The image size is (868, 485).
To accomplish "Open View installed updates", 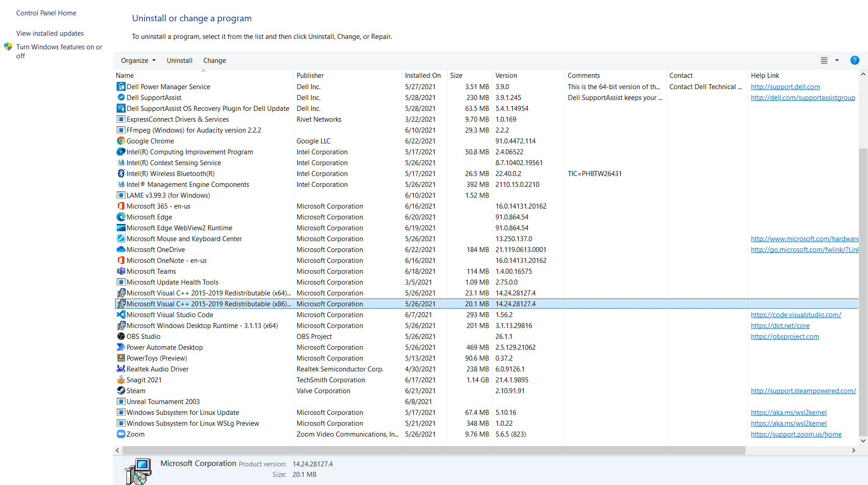I will [50, 33].
